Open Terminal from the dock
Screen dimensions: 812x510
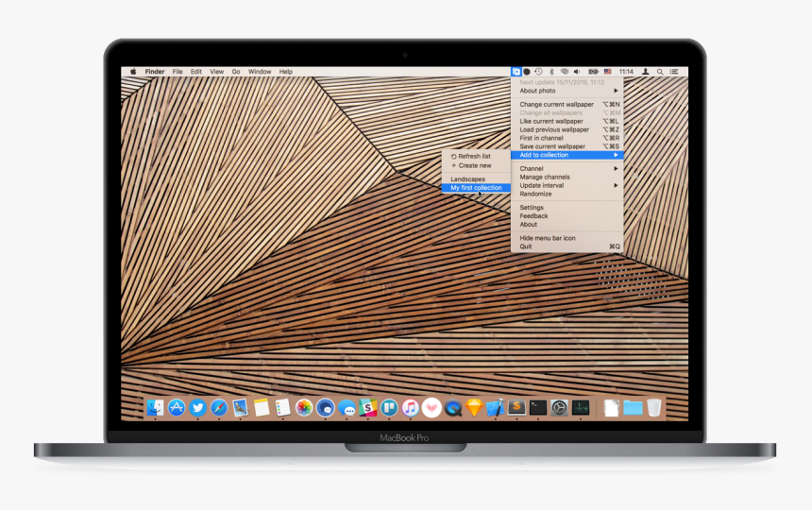[537, 408]
